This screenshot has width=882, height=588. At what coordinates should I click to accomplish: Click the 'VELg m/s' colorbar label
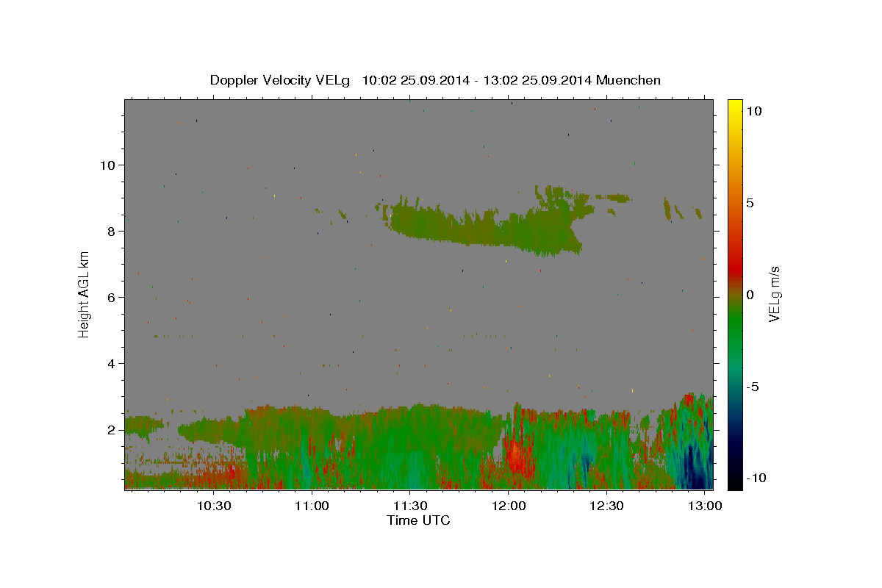[773, 294]
